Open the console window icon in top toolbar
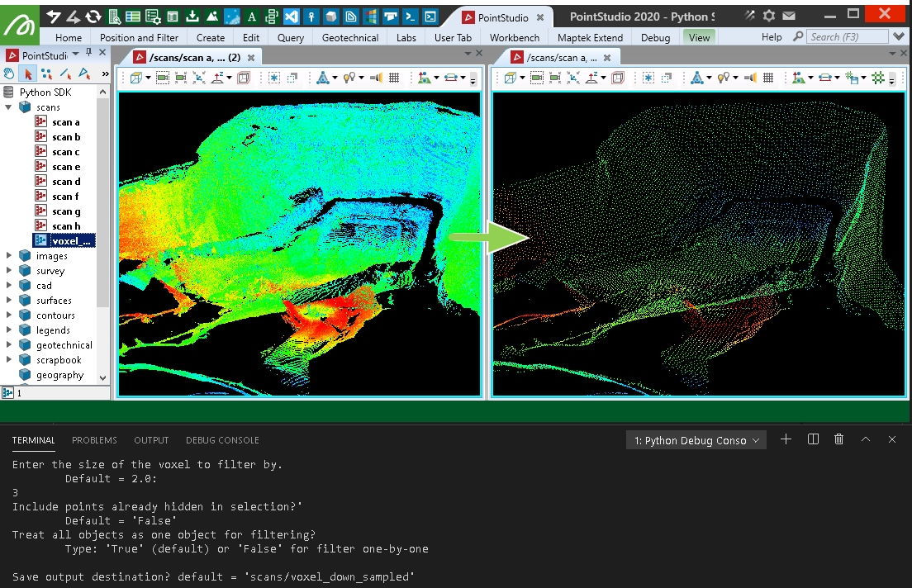The image size is (912, 588). click(x=430, y=17)
